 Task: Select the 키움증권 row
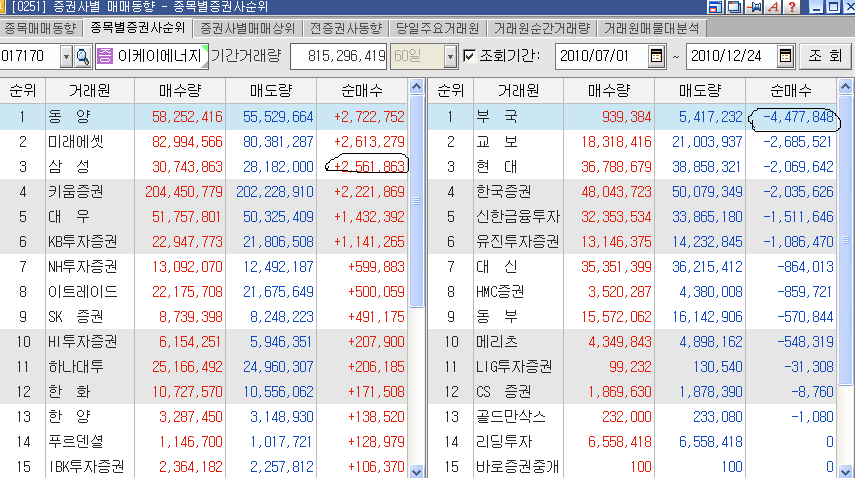203,192
